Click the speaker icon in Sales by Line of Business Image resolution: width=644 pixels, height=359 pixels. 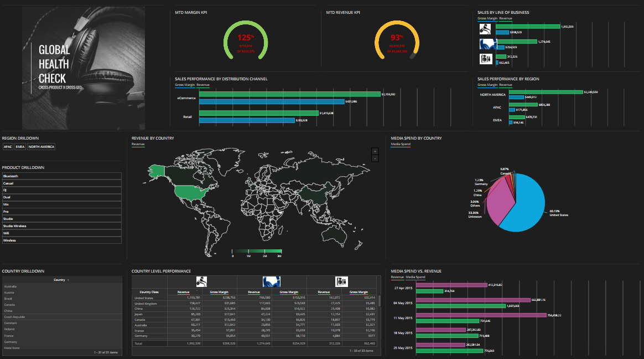point(486,59)
